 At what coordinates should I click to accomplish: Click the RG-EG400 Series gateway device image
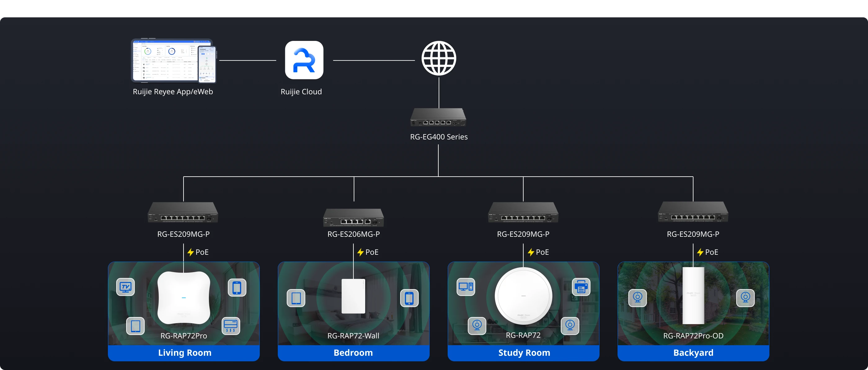[438, 117]
